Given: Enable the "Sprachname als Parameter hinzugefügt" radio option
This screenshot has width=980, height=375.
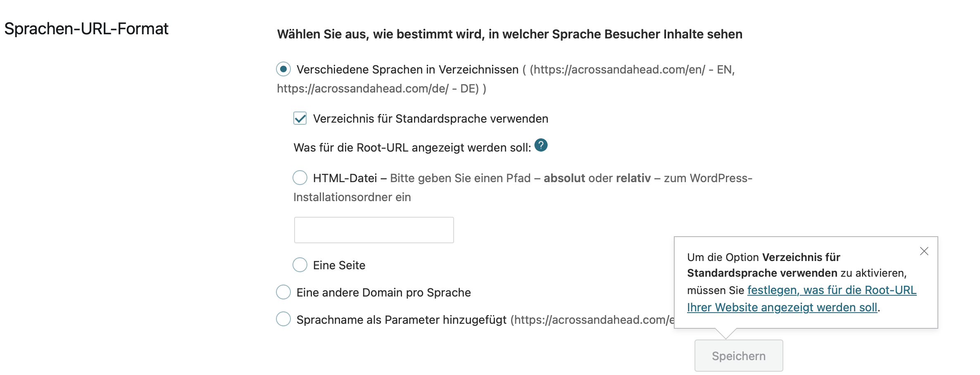Looking at the screenshot, I should point(283,319).
